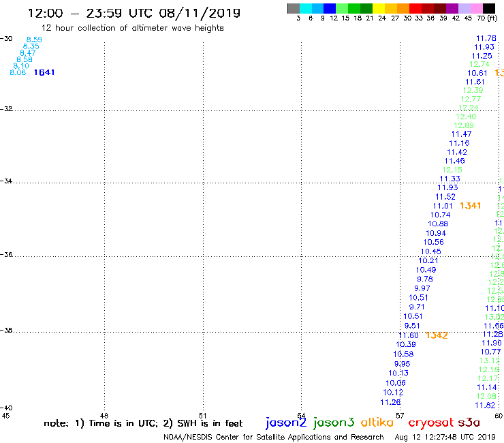Select the 10.45 reading
This screenshot has height=443, width=504.
coord(430,251)
